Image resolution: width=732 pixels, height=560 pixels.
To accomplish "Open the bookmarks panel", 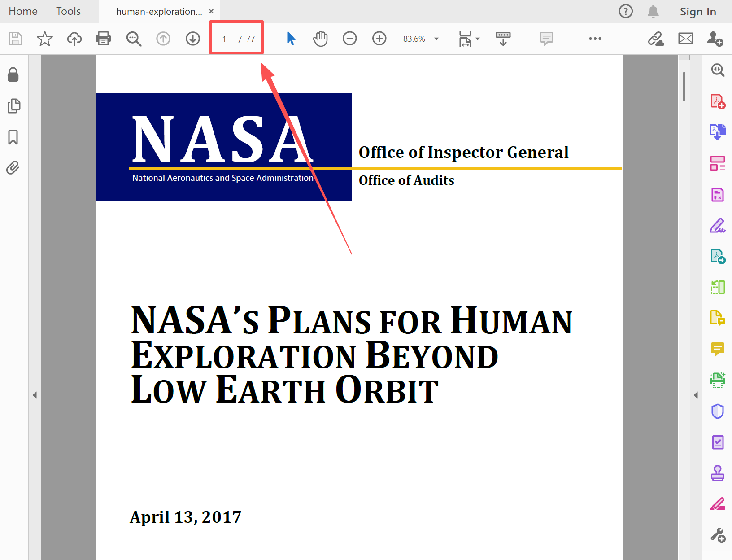I will tap(13, 137).
